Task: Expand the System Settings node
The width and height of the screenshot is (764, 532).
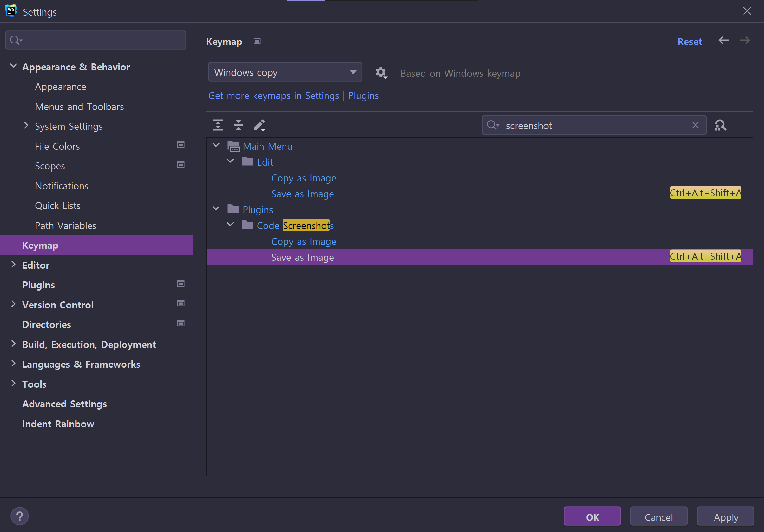Action: pos(26,125)
